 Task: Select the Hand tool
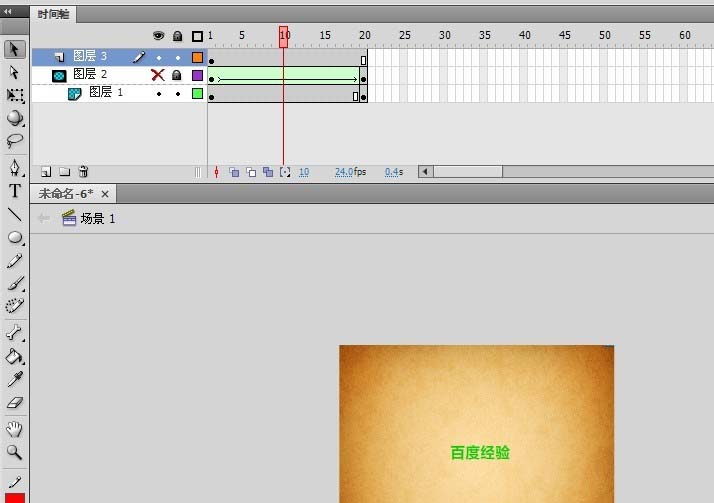[x=15, y=429]
